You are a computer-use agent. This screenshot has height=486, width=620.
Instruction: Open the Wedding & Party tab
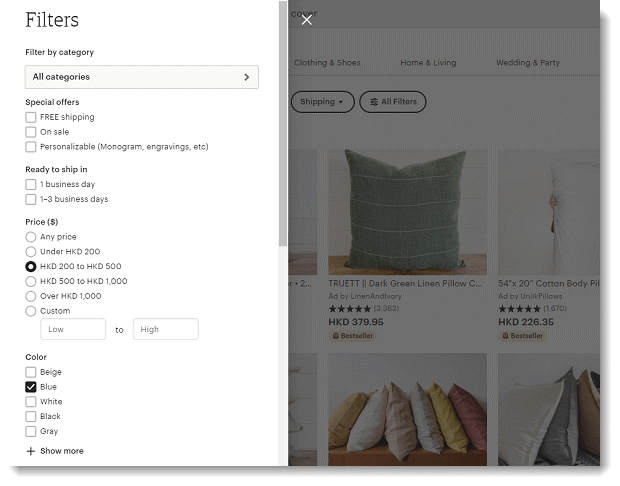click(x=528, y=63)
